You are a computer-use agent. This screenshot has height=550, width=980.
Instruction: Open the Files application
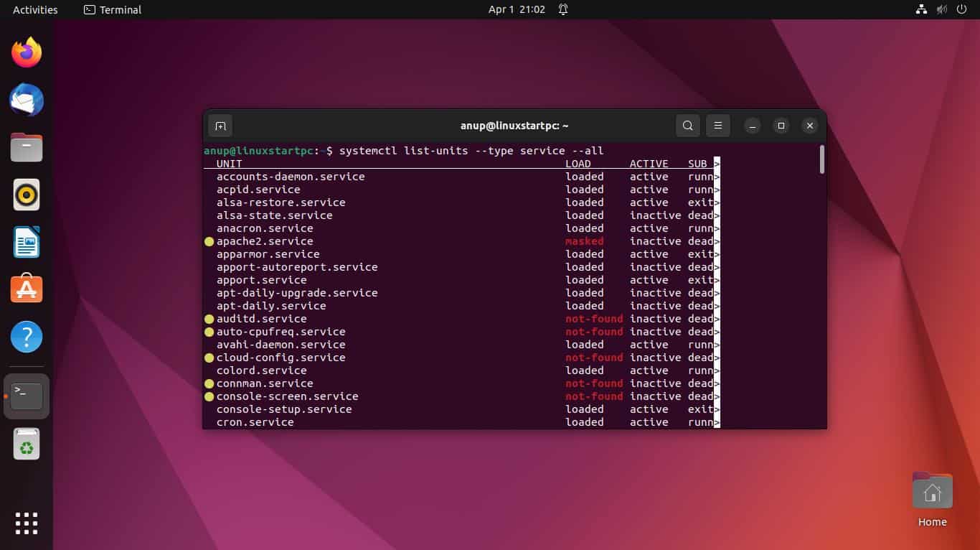pyautogui.click(x=27, y=147)
